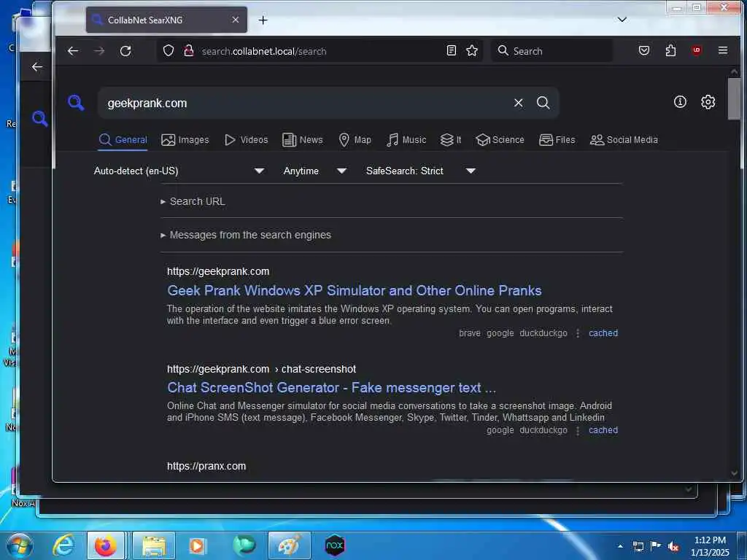The width and height of the screenshot is (747, 560).
Task: Go back with the browser back arrow
Action: tap(73, 51)
